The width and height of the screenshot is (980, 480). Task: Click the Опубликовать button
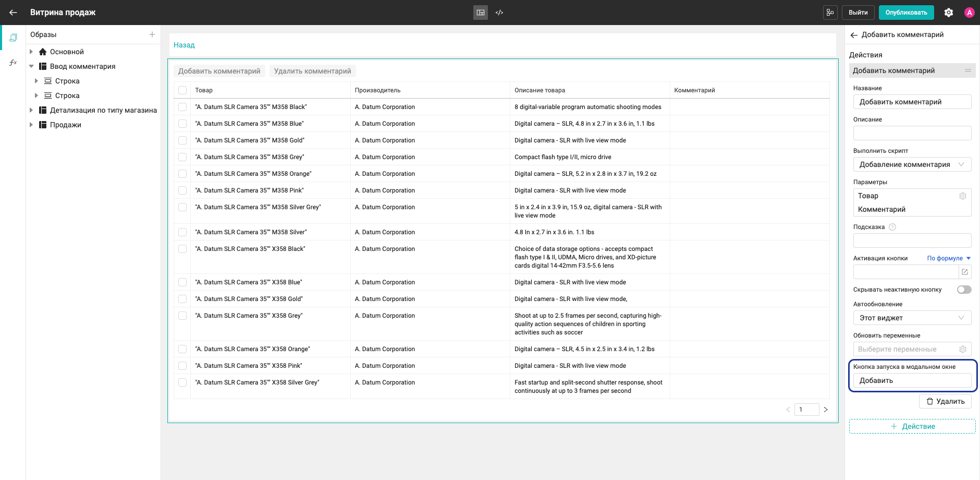coord(906,13)
